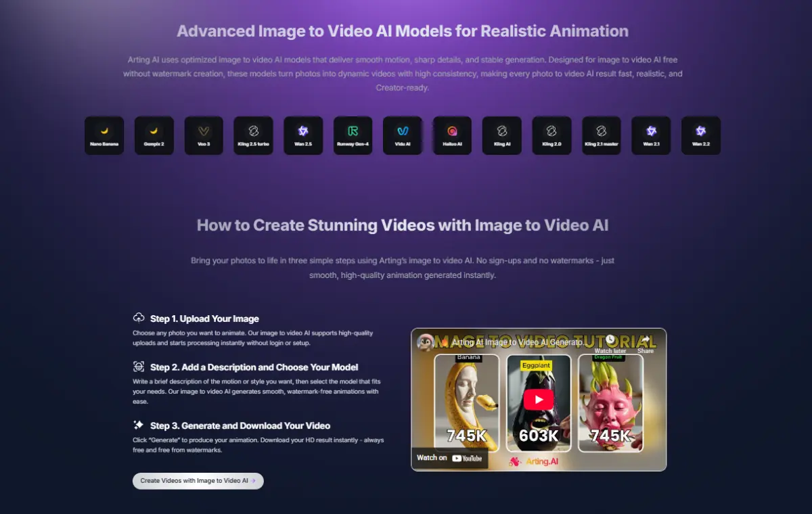Choose the Wan 2.1 model icon
This screenshot has height=514, width=812.
(651, 135)
